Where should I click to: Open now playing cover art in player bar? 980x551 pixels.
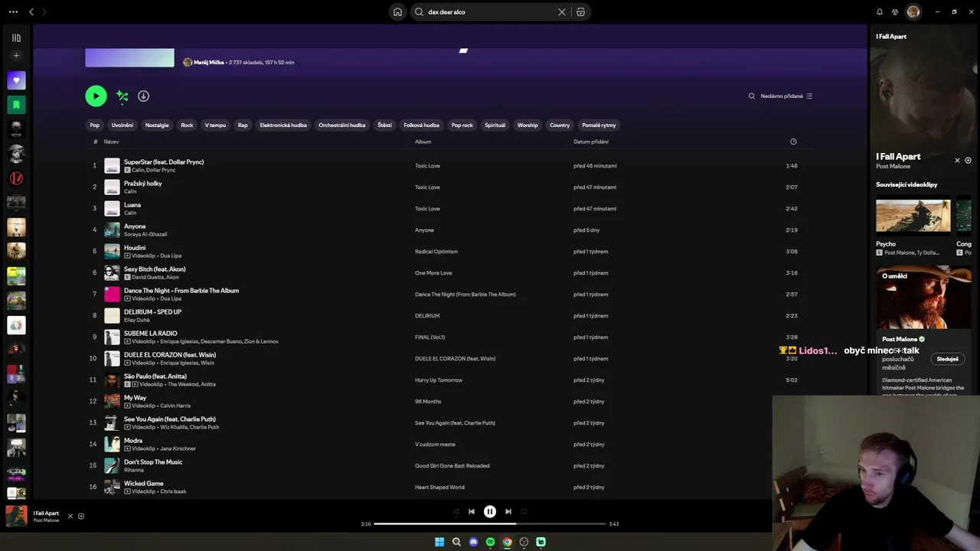click(16, 516)
